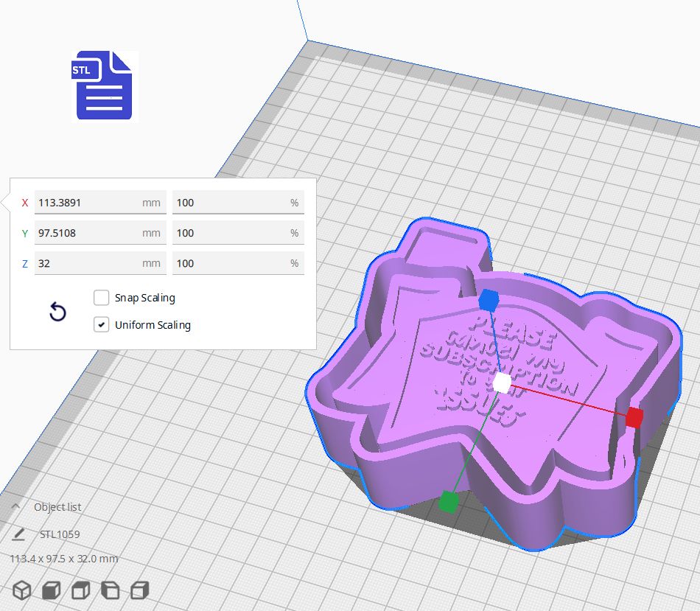Collapse the Object list panel
The image size is (700, 611).
point(15,506)
